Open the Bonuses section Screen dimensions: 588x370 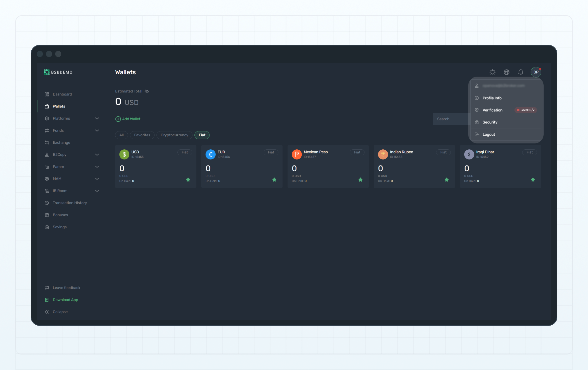(60, 215)
